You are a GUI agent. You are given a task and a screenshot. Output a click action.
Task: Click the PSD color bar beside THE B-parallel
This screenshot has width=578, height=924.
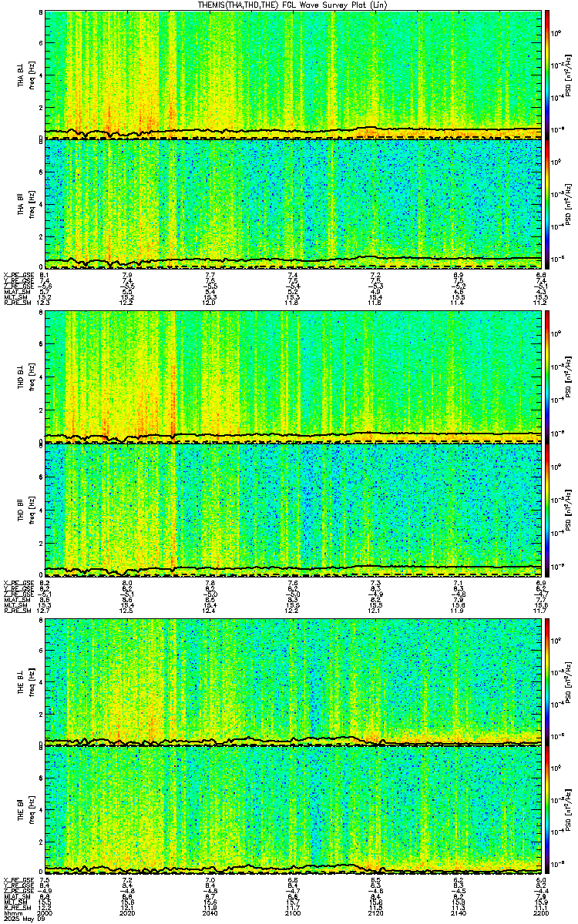[547, 811]
